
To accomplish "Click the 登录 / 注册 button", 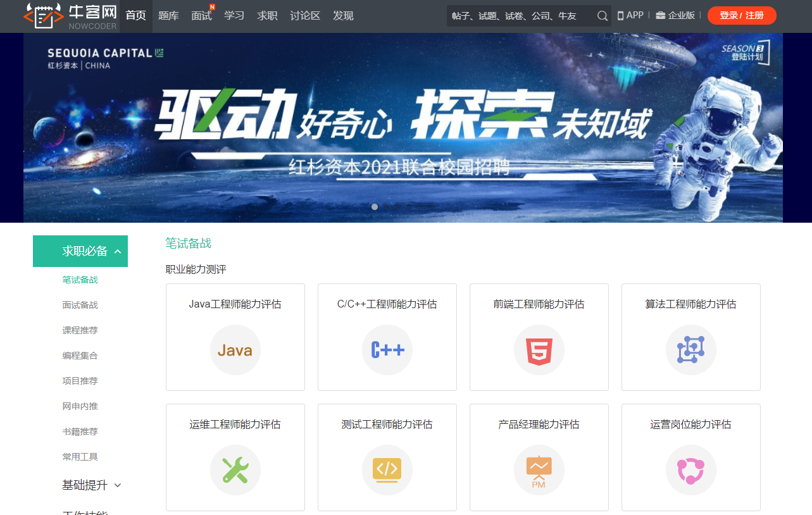I will pyautogui.click(x=742, y=15).
